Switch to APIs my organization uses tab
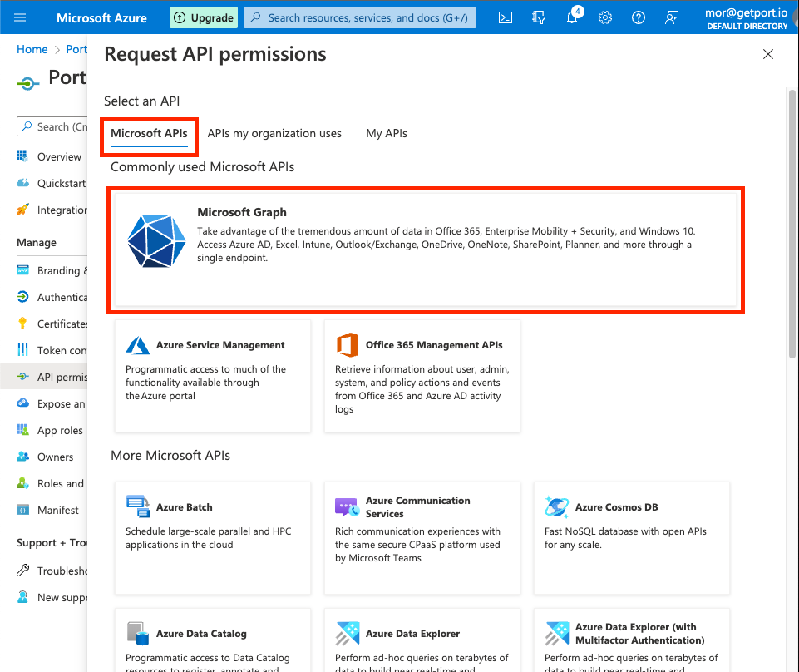 (274, 133)
